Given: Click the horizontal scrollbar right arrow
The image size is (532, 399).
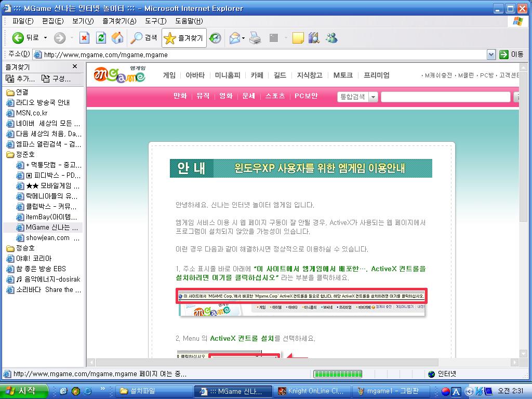Looking at the screenshot, I should [x=514, y=362].
